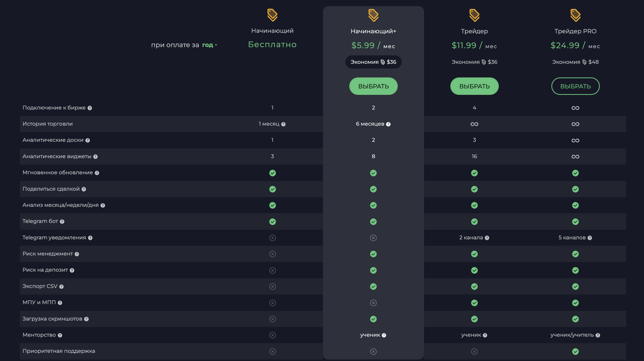Open help icon beside 2 канала value
Viewport: 644px width, 361px height.
487,238
